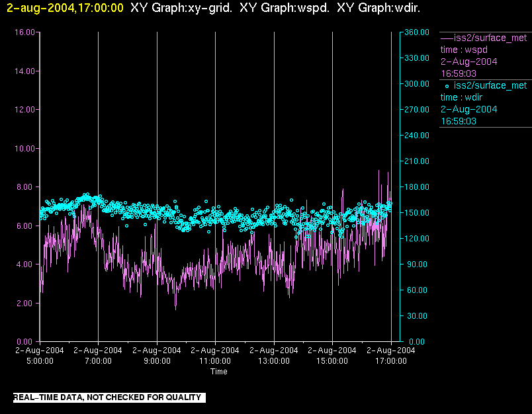The image size is (532, 414).
Task: Click the magenta line marker in wspd legend
Action: (447, 38)
